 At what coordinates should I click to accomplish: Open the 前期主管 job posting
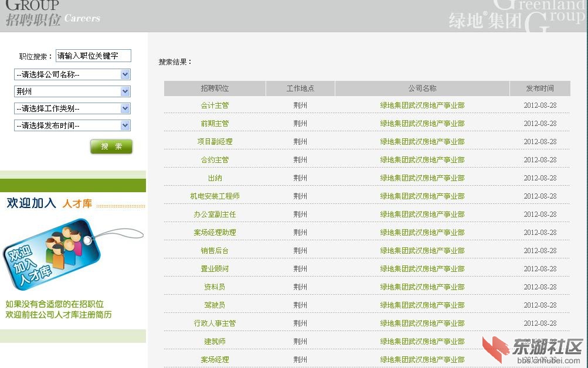[215, 124]
